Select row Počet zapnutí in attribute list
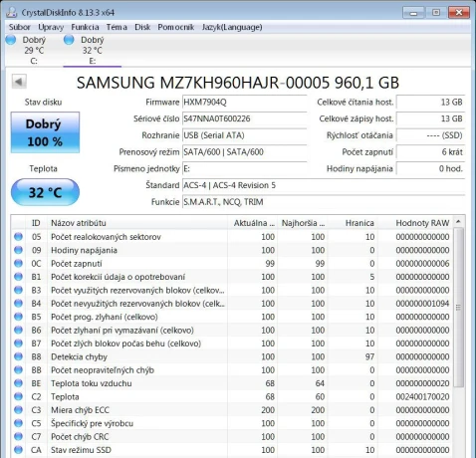 [x=232, y=263]
